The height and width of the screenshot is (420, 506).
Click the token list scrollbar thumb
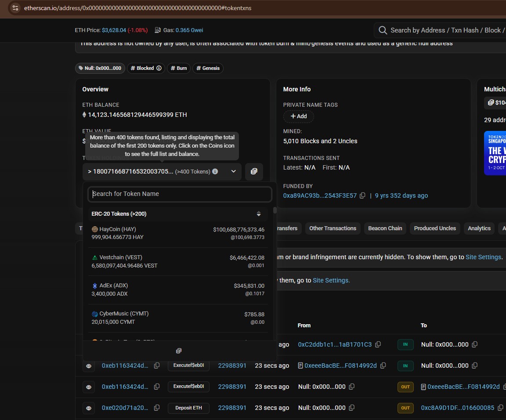275,210
